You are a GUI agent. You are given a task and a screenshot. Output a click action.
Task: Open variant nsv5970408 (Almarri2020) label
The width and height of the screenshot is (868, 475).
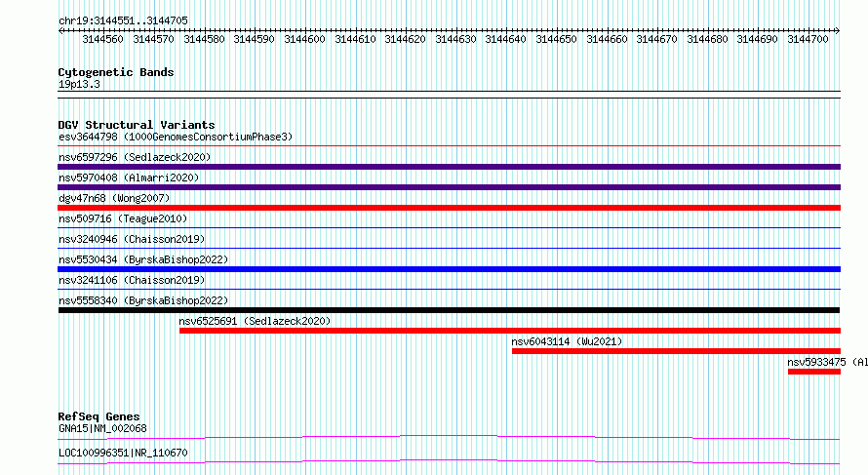coord(129,178)
